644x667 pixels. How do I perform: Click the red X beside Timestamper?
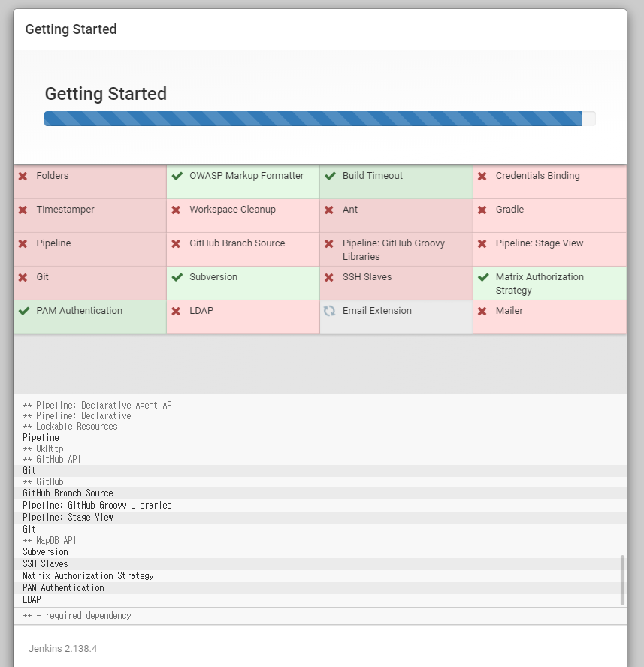tap(23, 210)
